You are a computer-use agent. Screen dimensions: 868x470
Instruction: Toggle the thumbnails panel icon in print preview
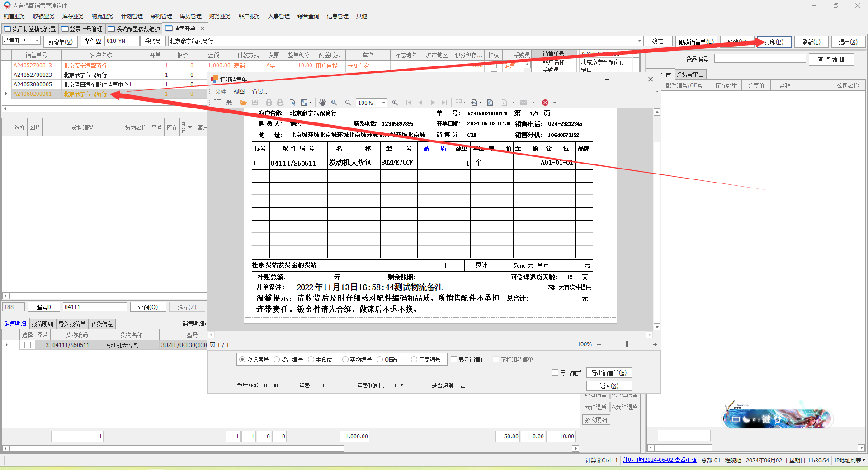217,103
